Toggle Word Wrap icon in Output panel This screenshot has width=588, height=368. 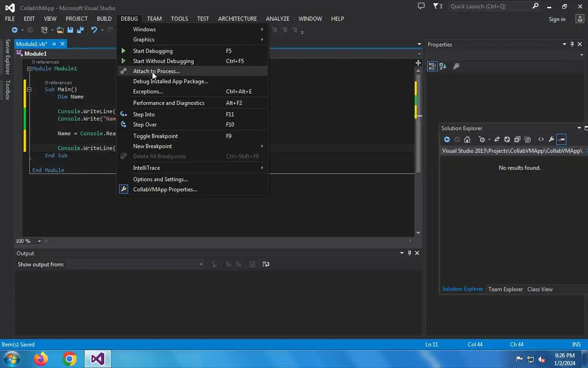point(266,264)
